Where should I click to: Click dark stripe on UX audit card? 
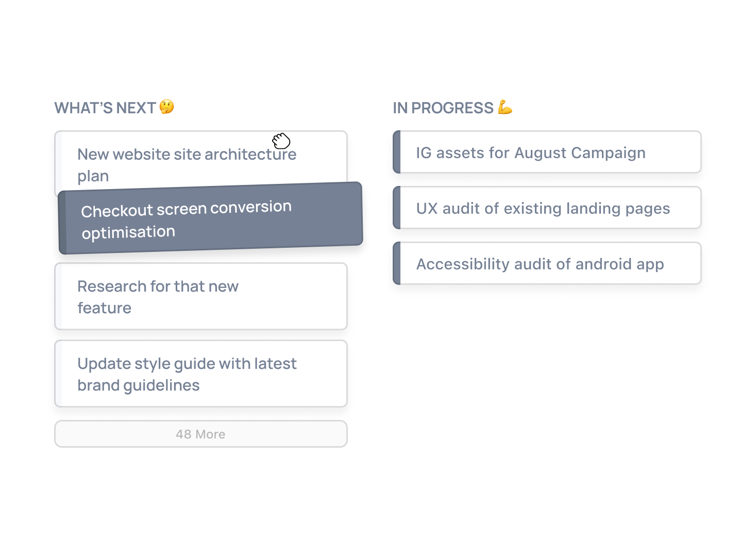[397, 208]
